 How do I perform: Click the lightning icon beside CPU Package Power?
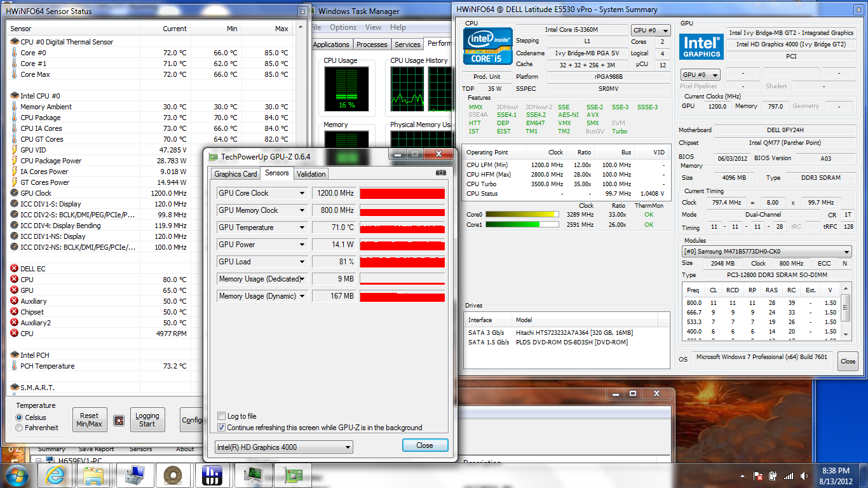(15, 161)
